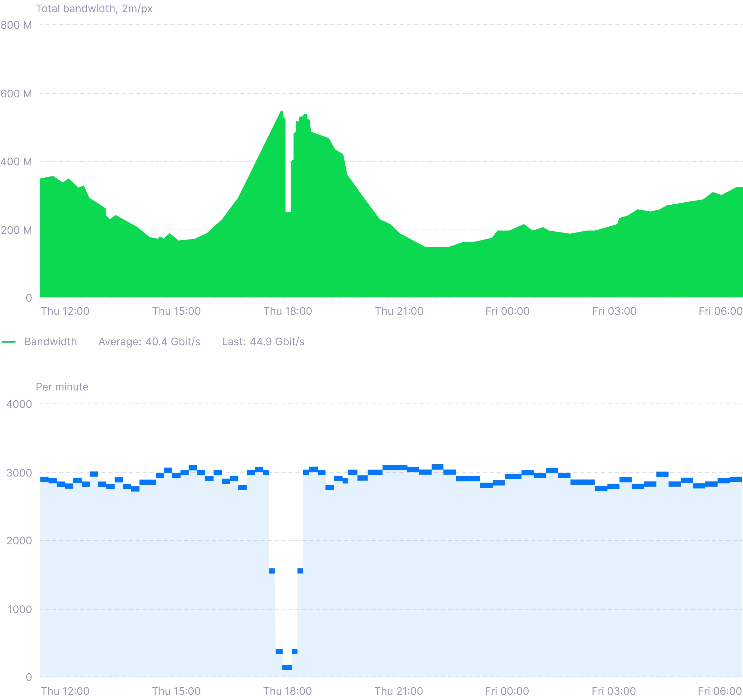Click the 1000 axis label in lower chart

(19, 609)
